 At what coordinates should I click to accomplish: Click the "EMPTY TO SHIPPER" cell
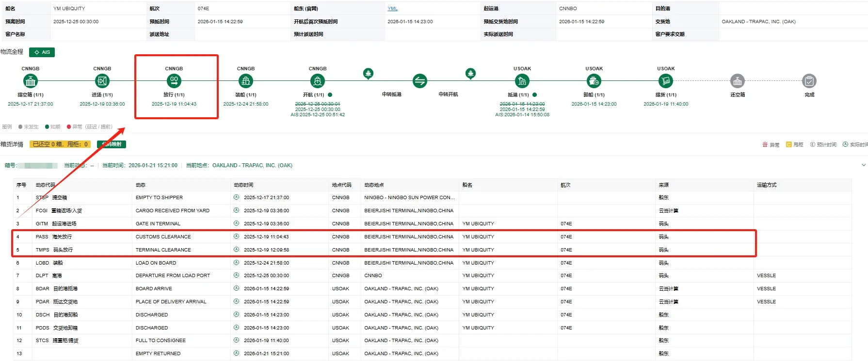click(x=159, y=197)
